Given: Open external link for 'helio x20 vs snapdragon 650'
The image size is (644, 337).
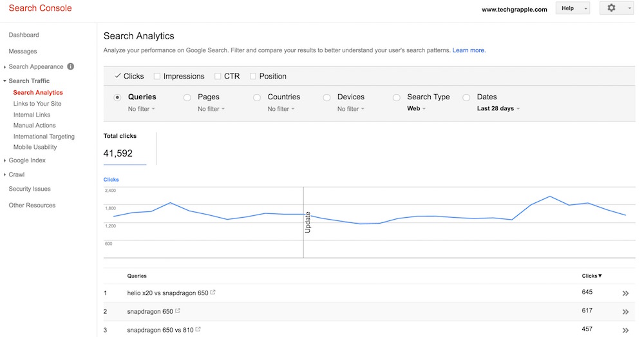Looking at the screenshot, I should pos(213,293).
